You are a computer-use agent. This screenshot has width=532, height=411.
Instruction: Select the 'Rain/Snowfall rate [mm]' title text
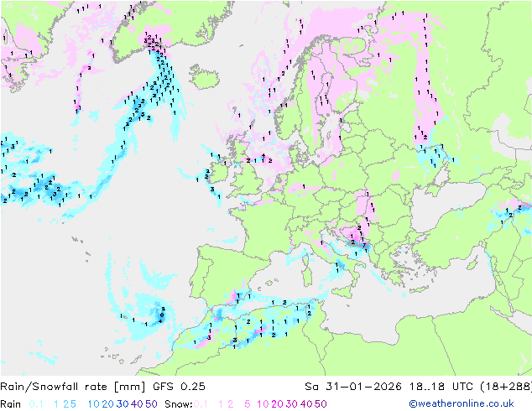pos(73,386)
